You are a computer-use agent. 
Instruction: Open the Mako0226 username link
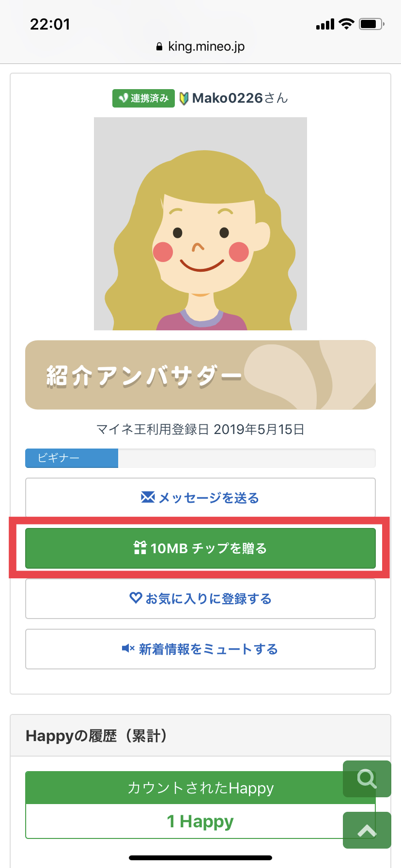point(228,98)
